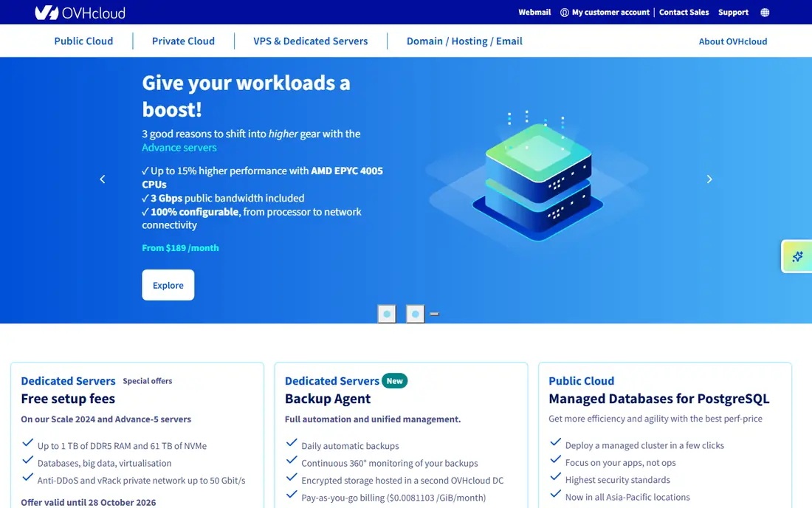Click the Special offers label
The width and height of the screenshot is (812, 508).
pyautogui.click(x=147, y=381)
